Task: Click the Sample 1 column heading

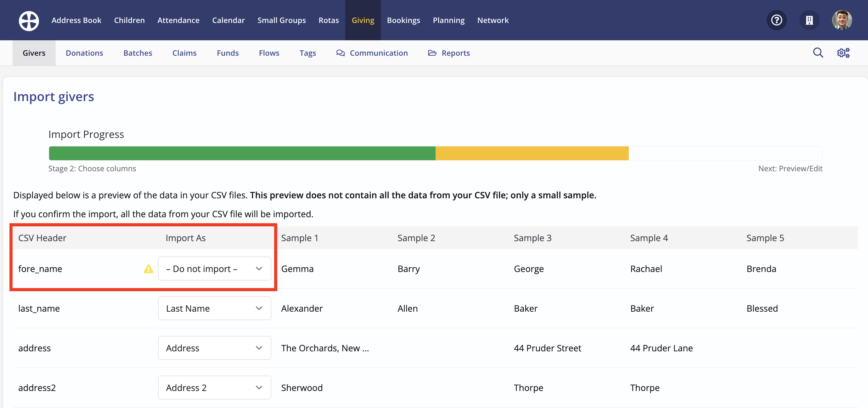Action: pyautogui.click(x=300, y=238)
